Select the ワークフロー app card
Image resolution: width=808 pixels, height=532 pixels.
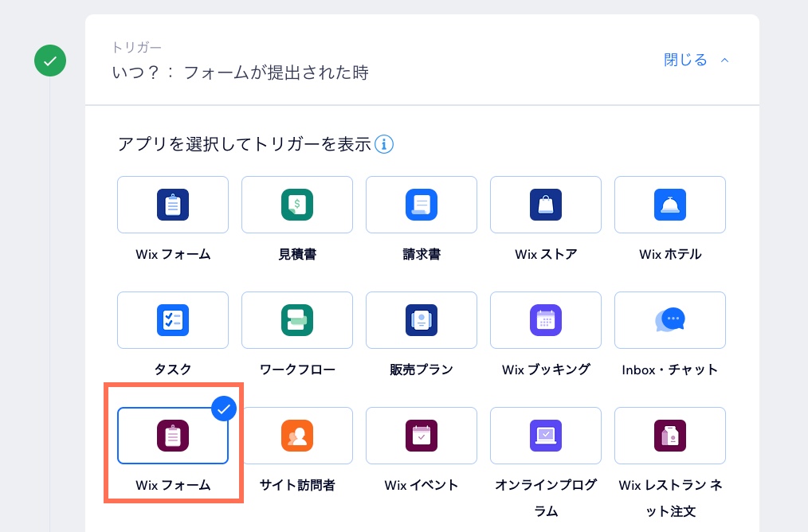[x=297, y=320]
